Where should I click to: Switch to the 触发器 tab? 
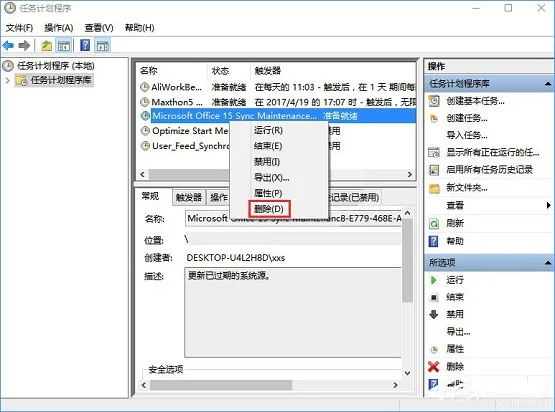pos(189,197)
